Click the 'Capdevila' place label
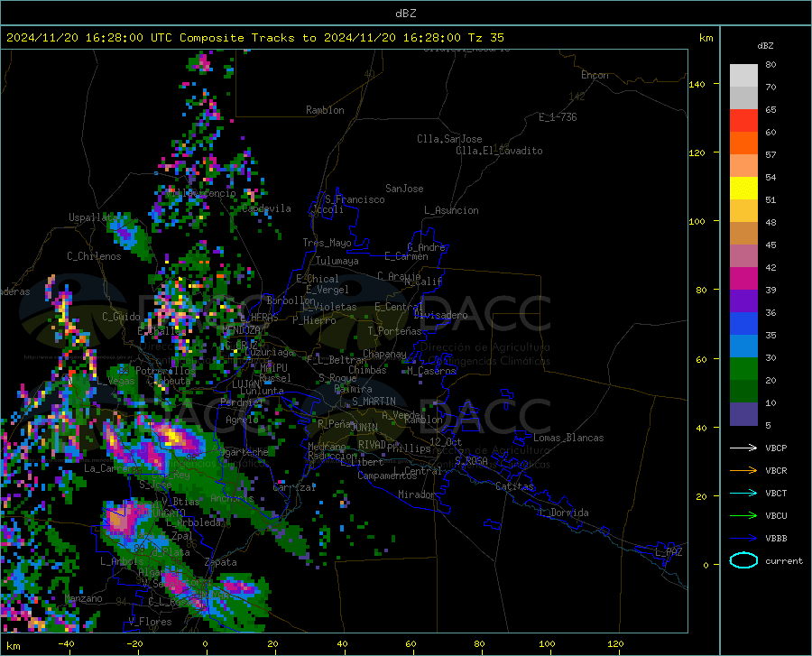This screenshot has height=656, width=812. 266,208
